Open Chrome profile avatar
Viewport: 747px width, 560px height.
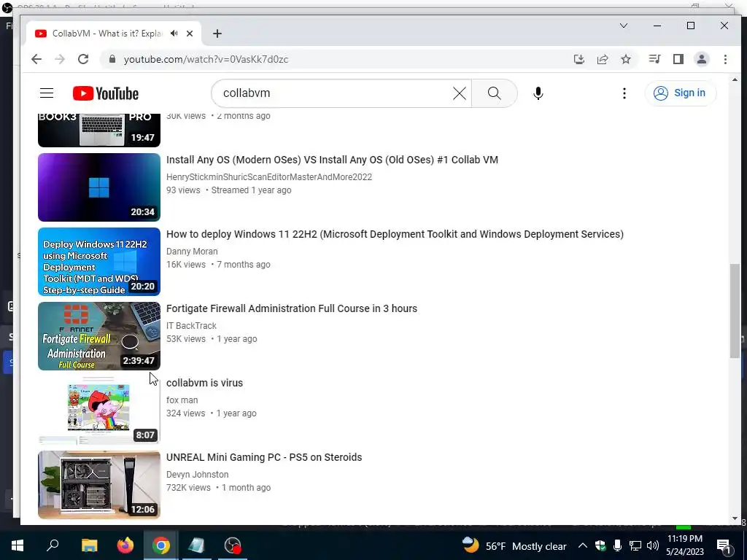702,59
